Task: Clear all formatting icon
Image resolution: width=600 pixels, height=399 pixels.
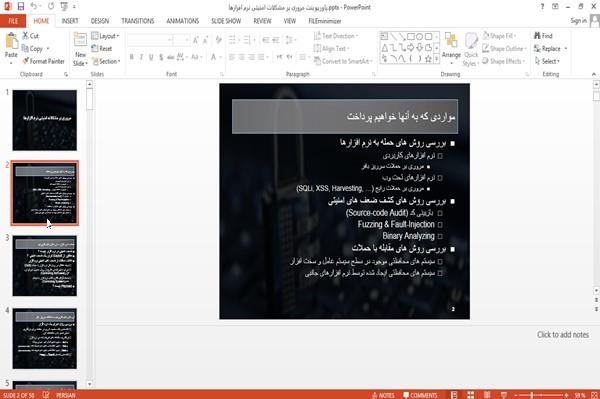Action: 218,40
